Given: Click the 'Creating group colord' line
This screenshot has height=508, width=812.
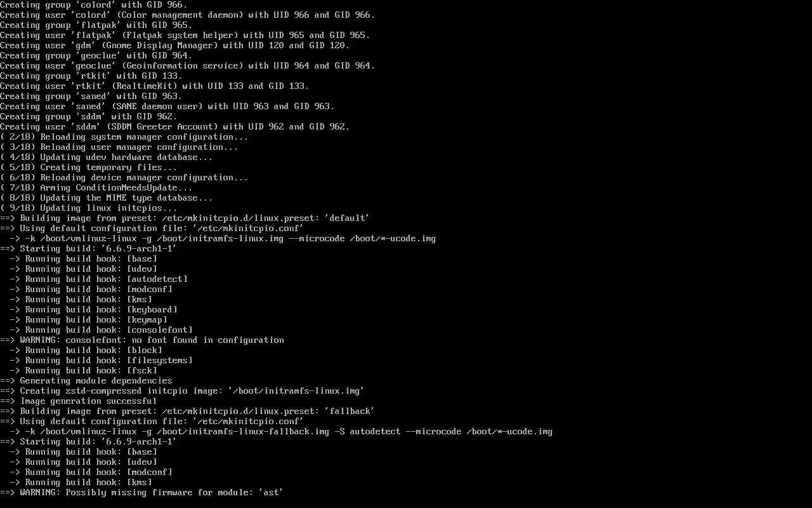Looking at the screenshot, I should tap(94, 4).
